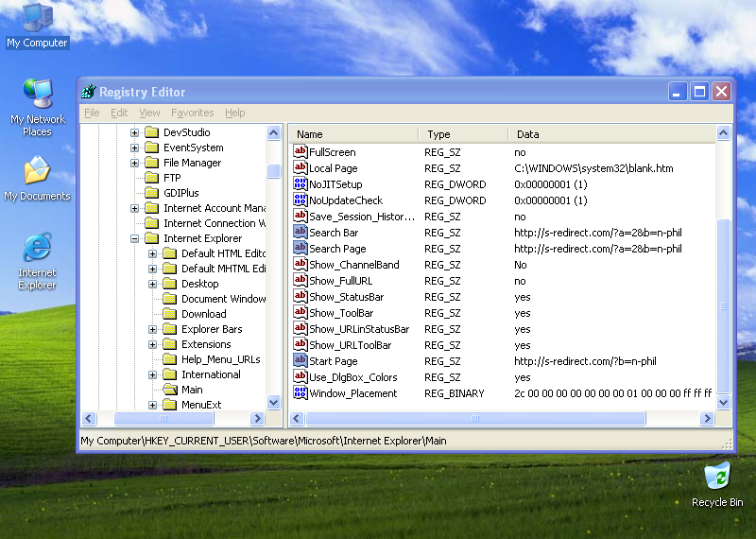
Task: Select the Window_Placement value name
Action: point(352,393)
